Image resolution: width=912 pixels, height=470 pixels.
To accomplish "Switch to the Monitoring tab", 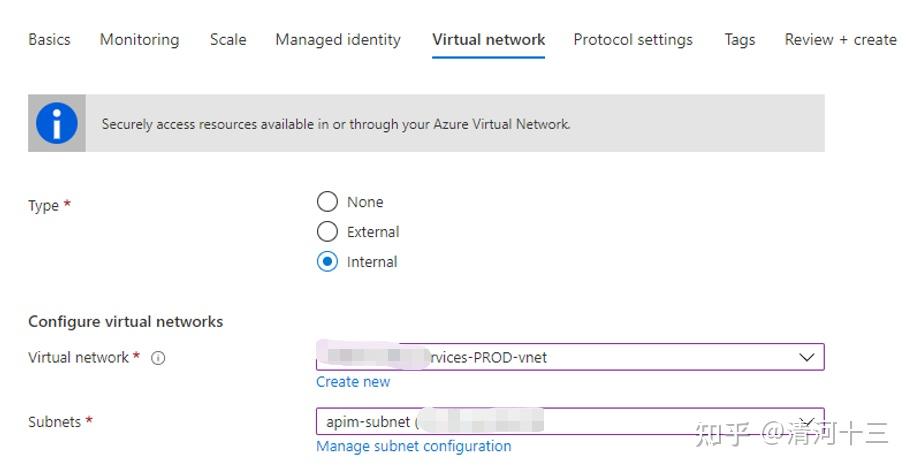I will pyautogui.click(x=139, y=40).
